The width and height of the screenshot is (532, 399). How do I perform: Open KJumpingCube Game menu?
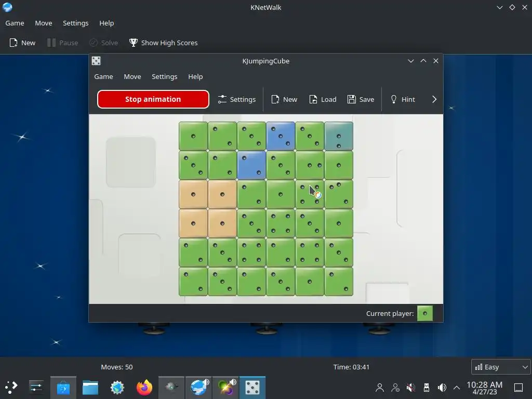click(103, 77)
